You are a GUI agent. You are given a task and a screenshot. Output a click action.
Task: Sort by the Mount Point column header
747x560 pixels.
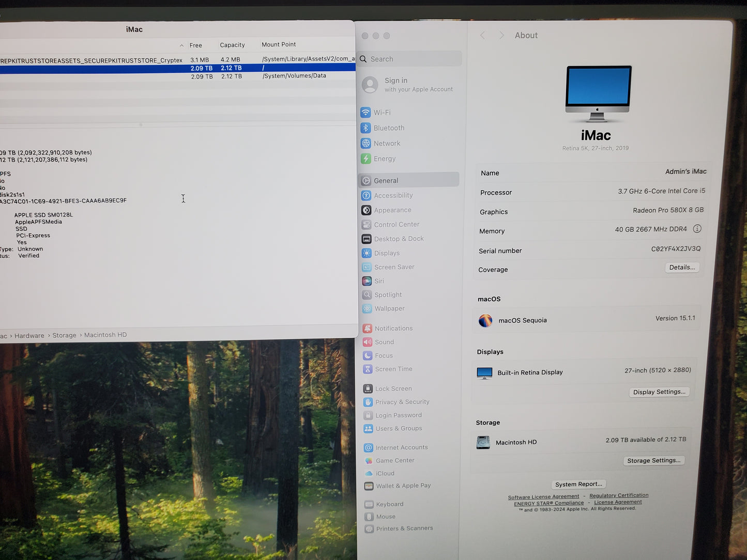pyautogui.click(x=279, y=44)
